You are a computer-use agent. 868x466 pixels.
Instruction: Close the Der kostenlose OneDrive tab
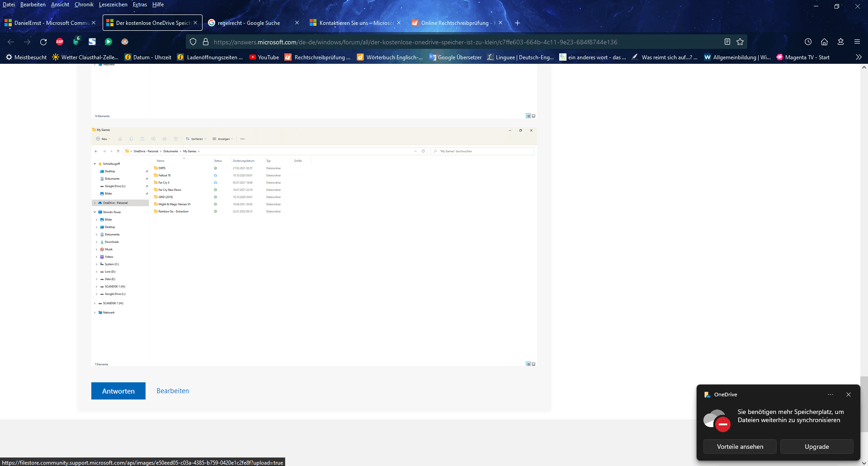[195, 23]
